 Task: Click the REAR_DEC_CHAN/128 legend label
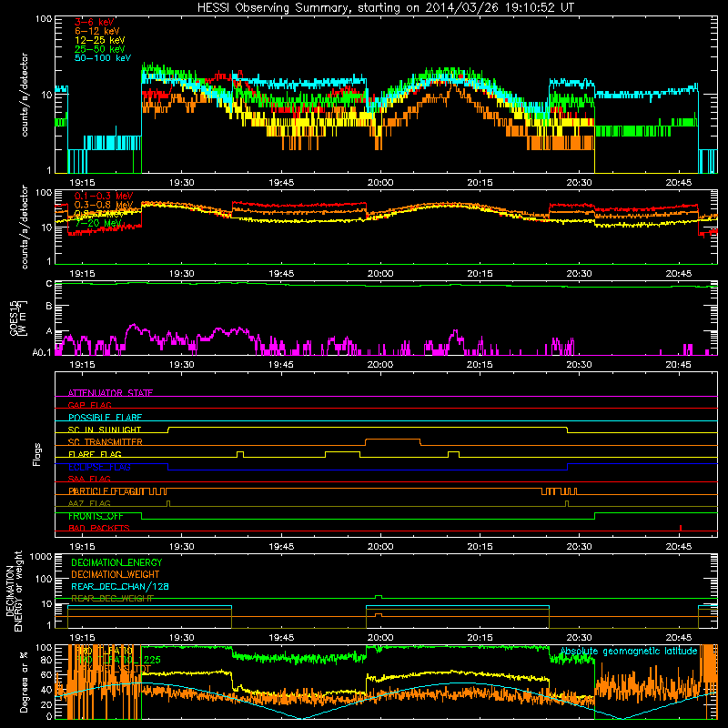click(x=120, y=587)
